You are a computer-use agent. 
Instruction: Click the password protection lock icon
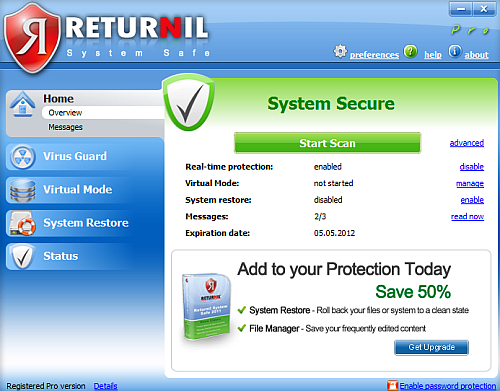click(x=393, y=385)
